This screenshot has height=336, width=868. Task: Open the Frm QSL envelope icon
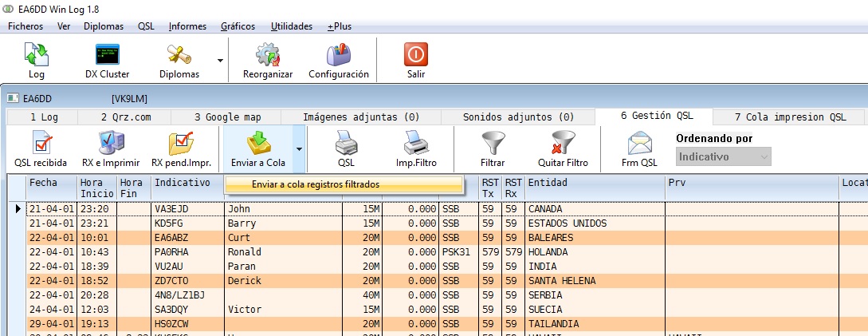639,149
